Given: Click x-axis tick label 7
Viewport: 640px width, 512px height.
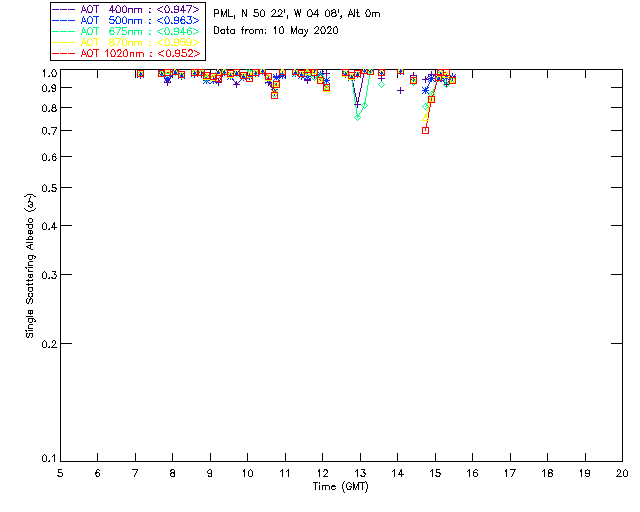Looking at the screenshot, I should [x=135, y=473].
